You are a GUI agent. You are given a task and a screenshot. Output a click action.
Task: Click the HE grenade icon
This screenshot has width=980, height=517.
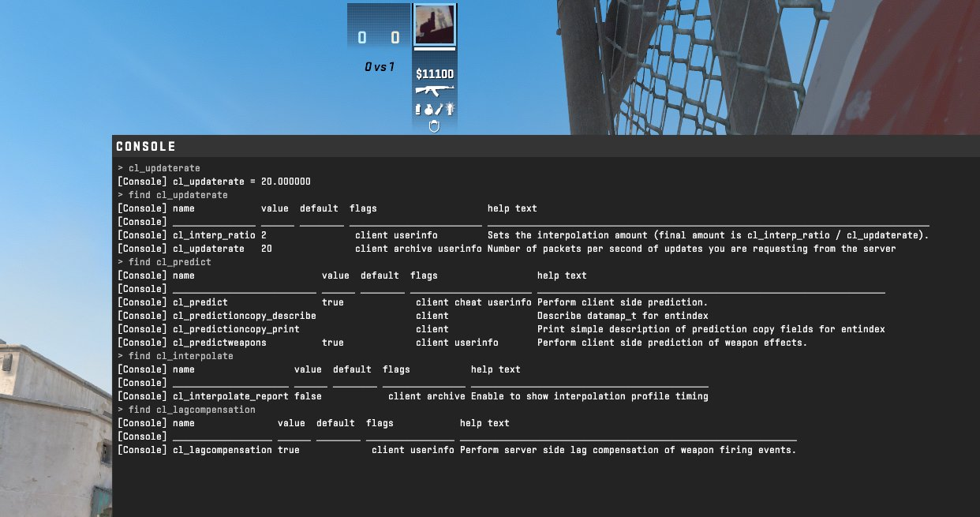[428, 109]
